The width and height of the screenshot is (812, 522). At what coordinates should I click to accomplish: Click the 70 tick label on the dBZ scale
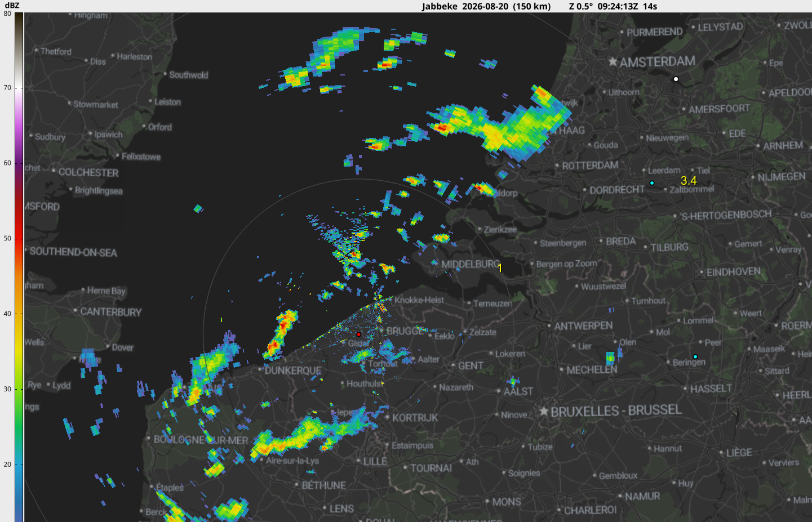(x=7, y=88)
